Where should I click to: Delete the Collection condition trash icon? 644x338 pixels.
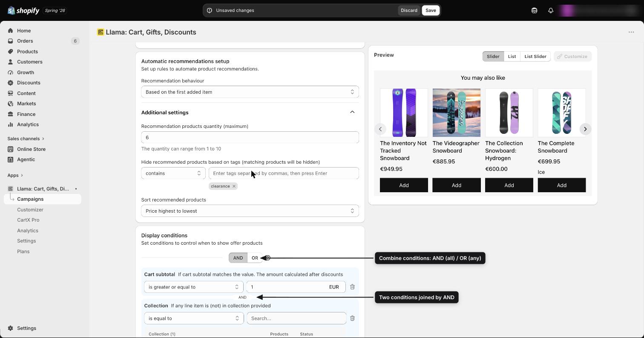click(352, 318)
